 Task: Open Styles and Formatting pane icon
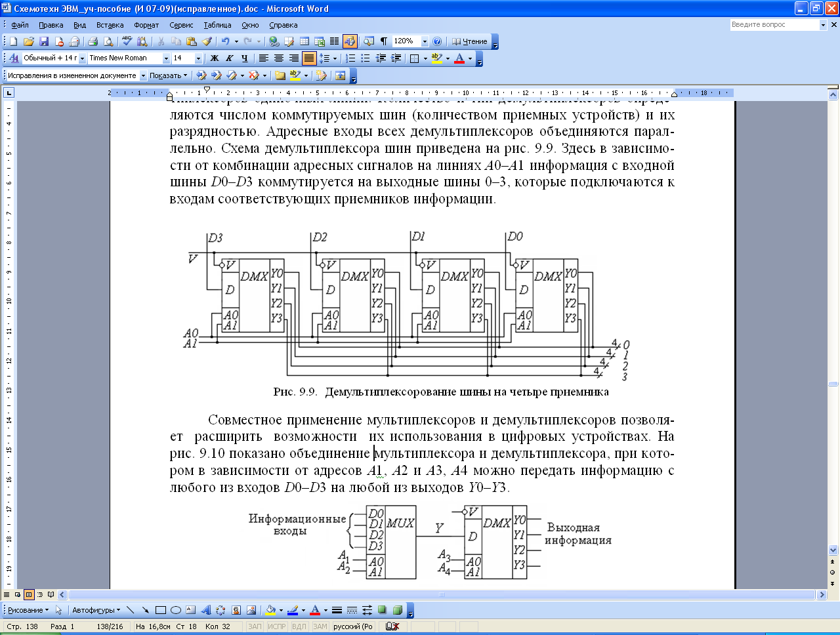coord(14,58)
